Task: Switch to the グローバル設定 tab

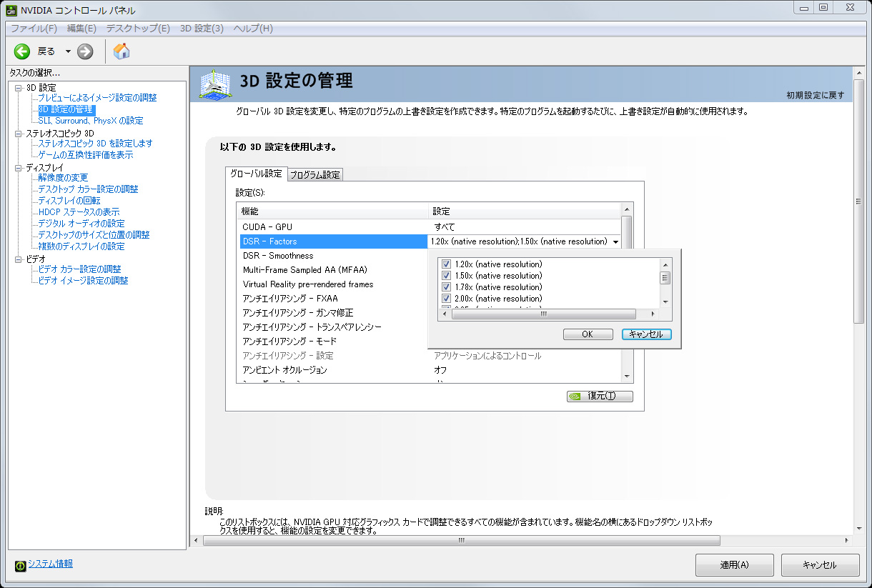Action: click(256, 174)
